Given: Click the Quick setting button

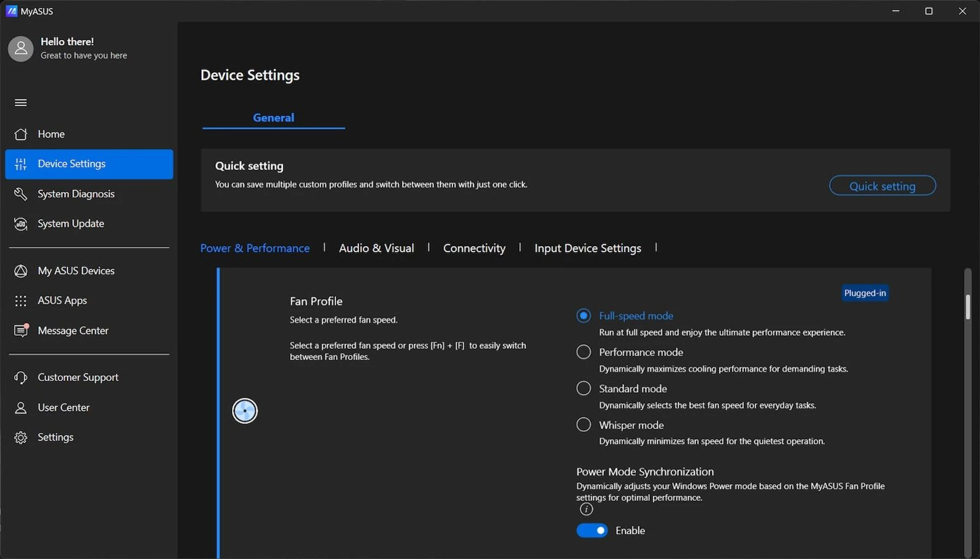Looking at the screenshot, I should [x=883, y=186].
